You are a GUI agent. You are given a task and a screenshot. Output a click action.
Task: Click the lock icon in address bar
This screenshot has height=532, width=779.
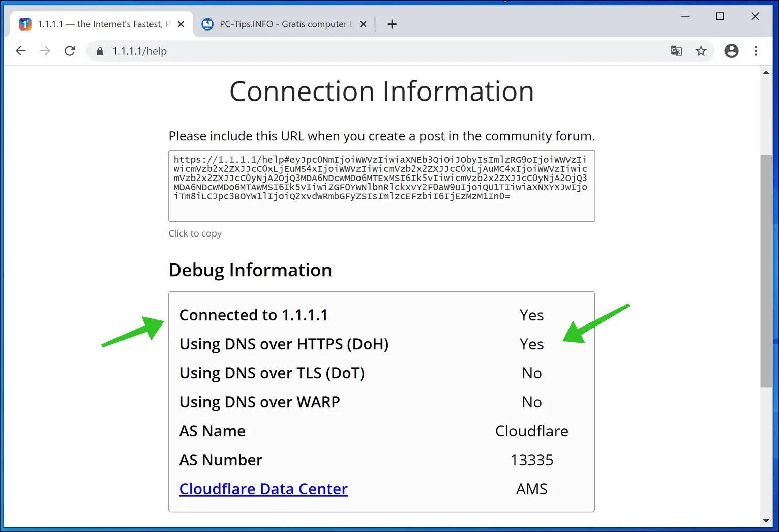pos(100,51)
